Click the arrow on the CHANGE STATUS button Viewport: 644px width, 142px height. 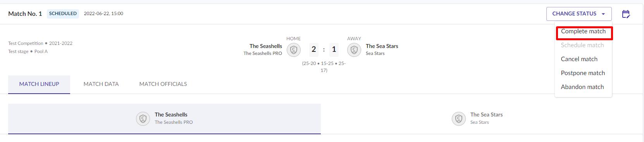click(x=603, y=14)
